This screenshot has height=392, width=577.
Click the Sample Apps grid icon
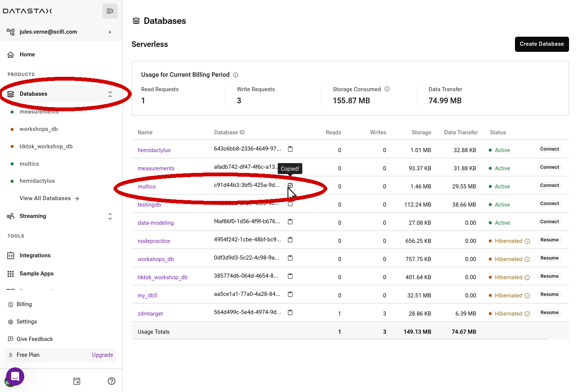point(11,274)
